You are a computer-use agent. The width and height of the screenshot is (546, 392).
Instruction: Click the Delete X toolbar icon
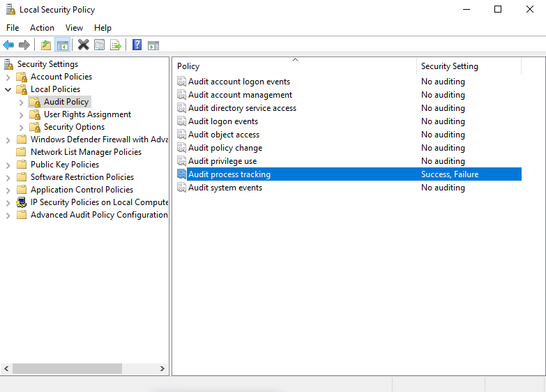tap(83, 45)
